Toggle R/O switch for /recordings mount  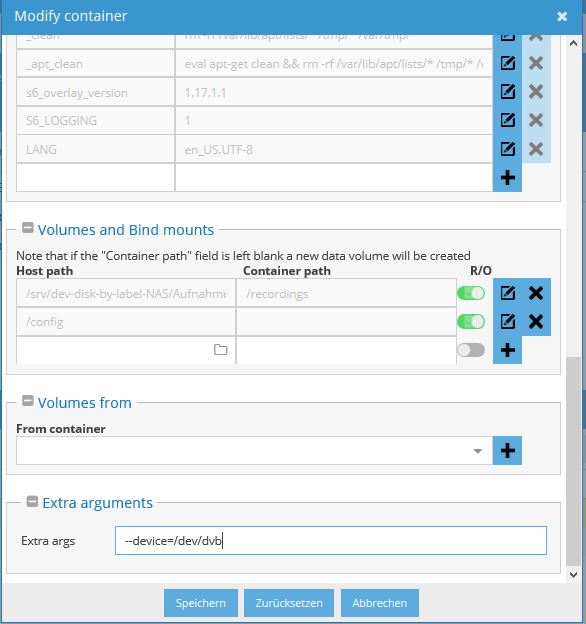point(471,293)
